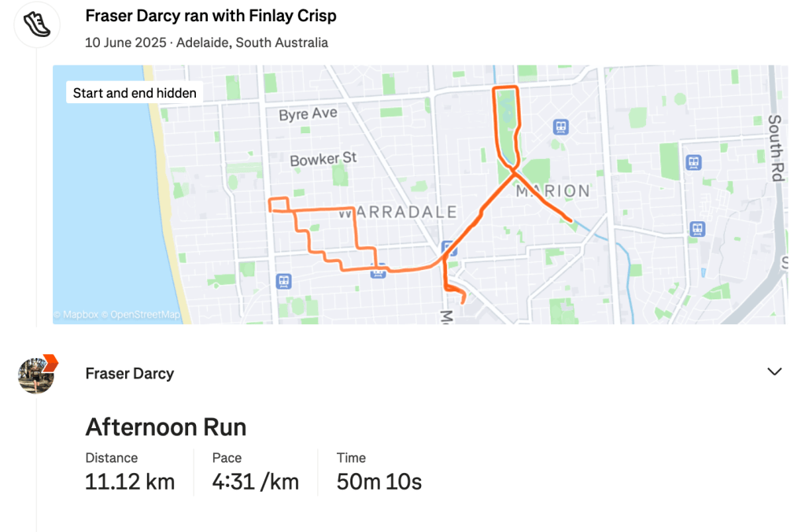The width and height of the screenshot is (805, 532).
Task: Click the running shoe activity icon
Action: click(36, 24)
